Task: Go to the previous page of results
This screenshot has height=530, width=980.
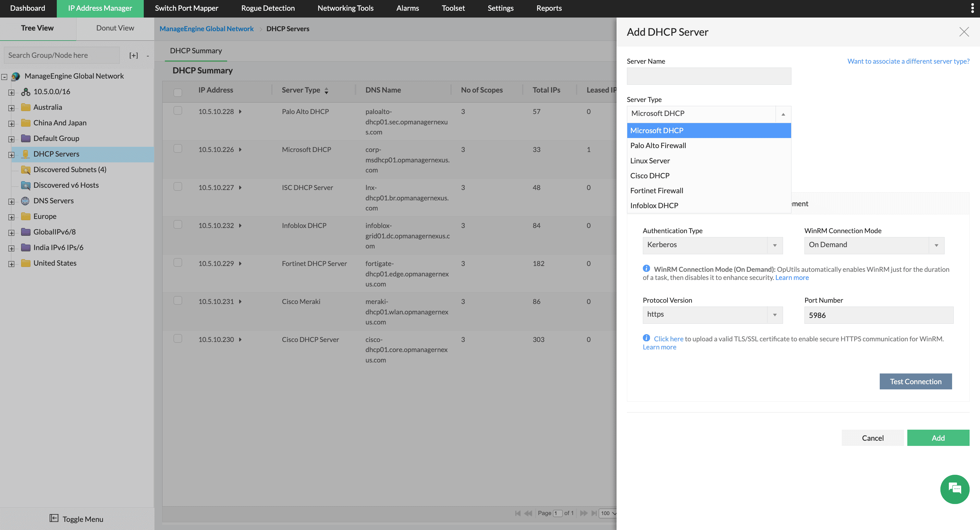Action: [528, 513]
